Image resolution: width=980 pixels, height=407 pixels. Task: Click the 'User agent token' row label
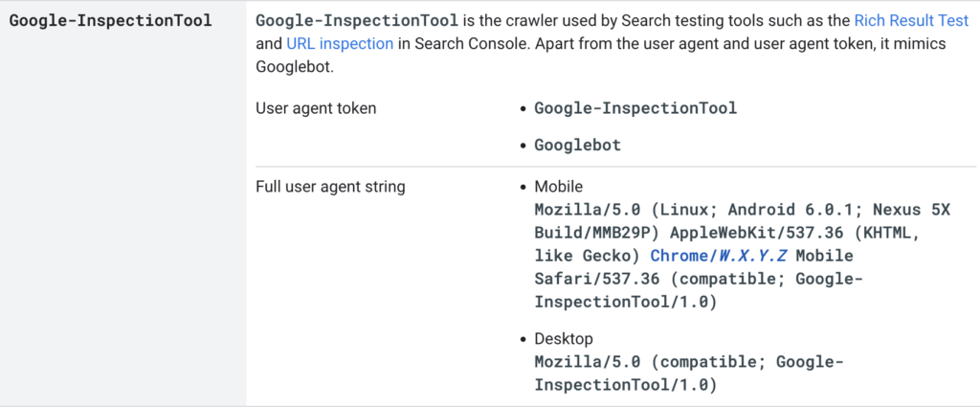pyautogui.click(x=316, y=108)
